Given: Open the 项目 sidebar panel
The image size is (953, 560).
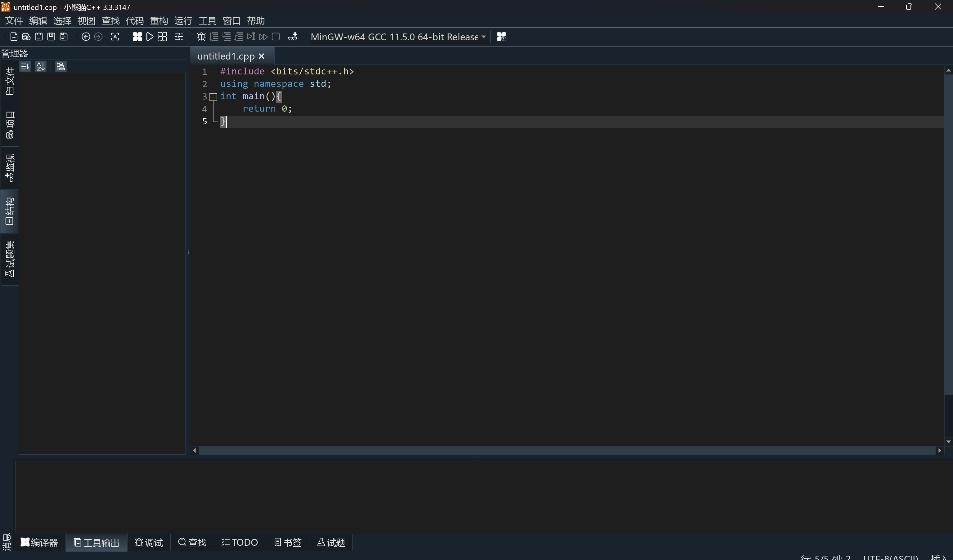Looking at the screenshot, I should [9, 124].
